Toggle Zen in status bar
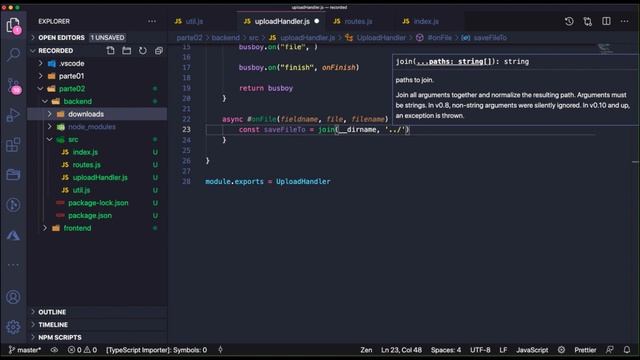This screenshot has width=640, height=360. (x=366, y=350)
